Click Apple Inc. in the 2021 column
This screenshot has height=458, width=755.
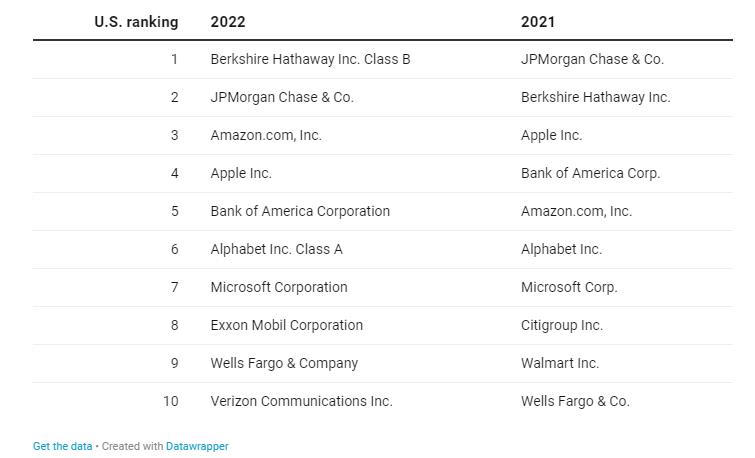click(x=551, y=135)
